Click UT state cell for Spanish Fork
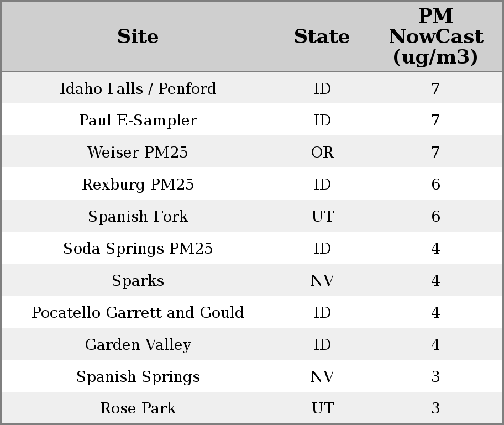 [x=322, y=217]
